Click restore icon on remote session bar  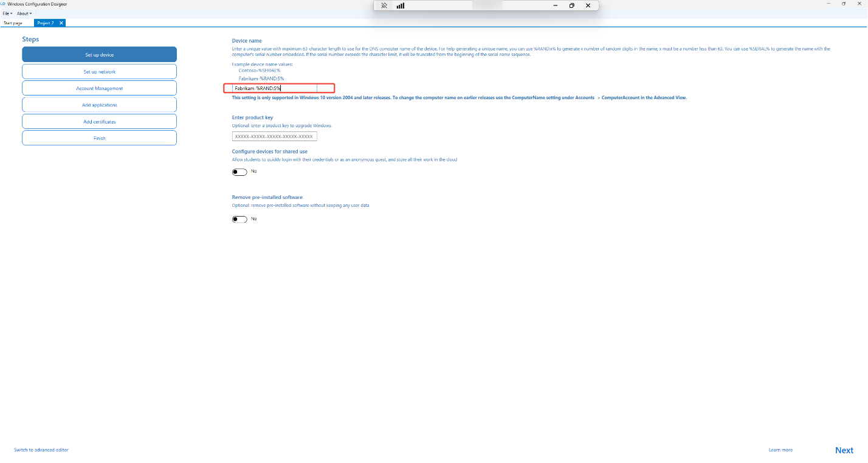click(x=572, y=5)
